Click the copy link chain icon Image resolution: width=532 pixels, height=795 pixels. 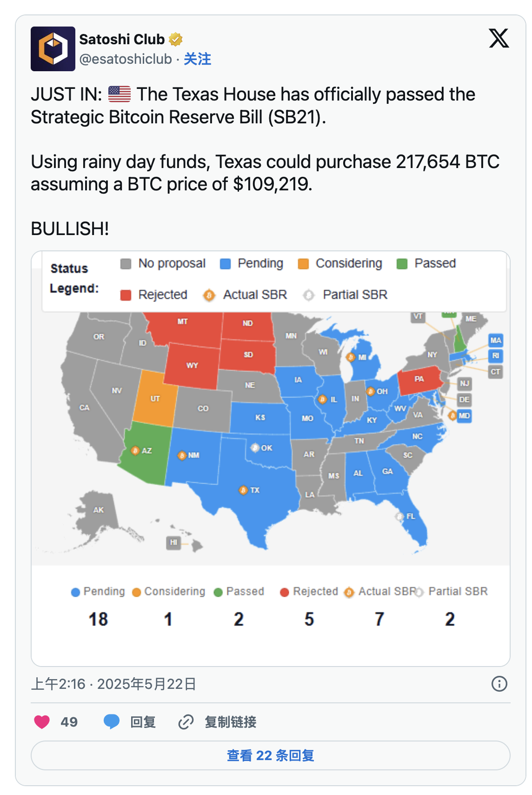(x=186, y=722)
